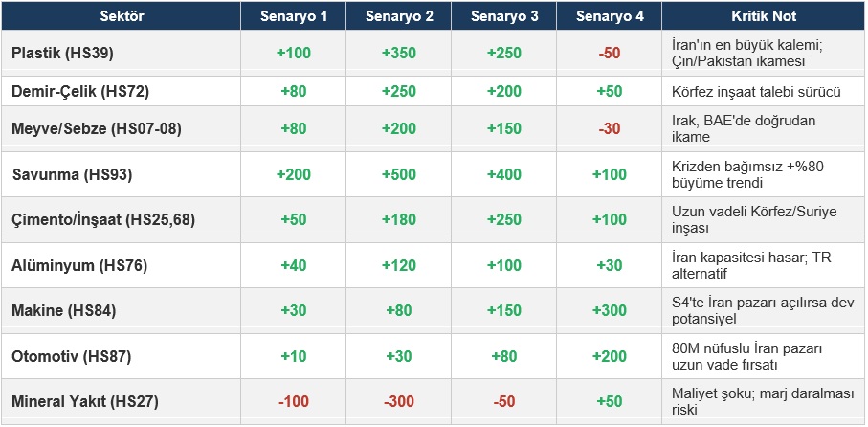Click the -300 value for Mineral Yakıt
The width and height of the screenshot is (868, 427).
coord(400,401)
